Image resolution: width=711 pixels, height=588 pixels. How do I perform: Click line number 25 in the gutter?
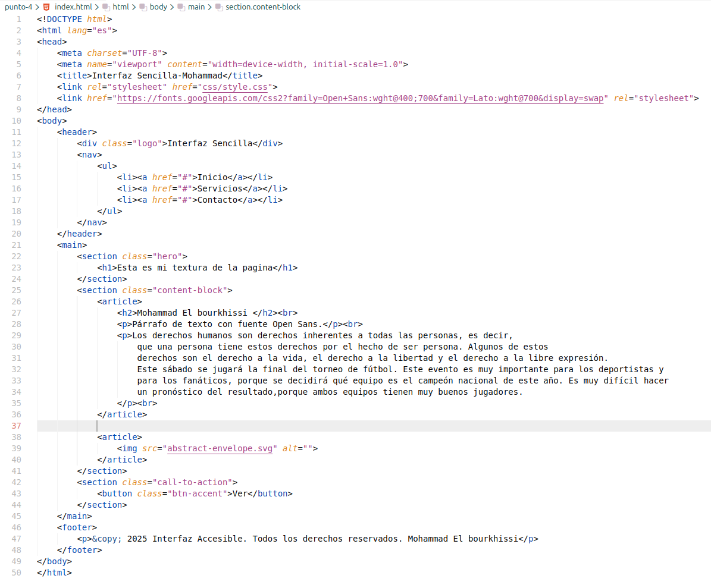tap(16, 290)
